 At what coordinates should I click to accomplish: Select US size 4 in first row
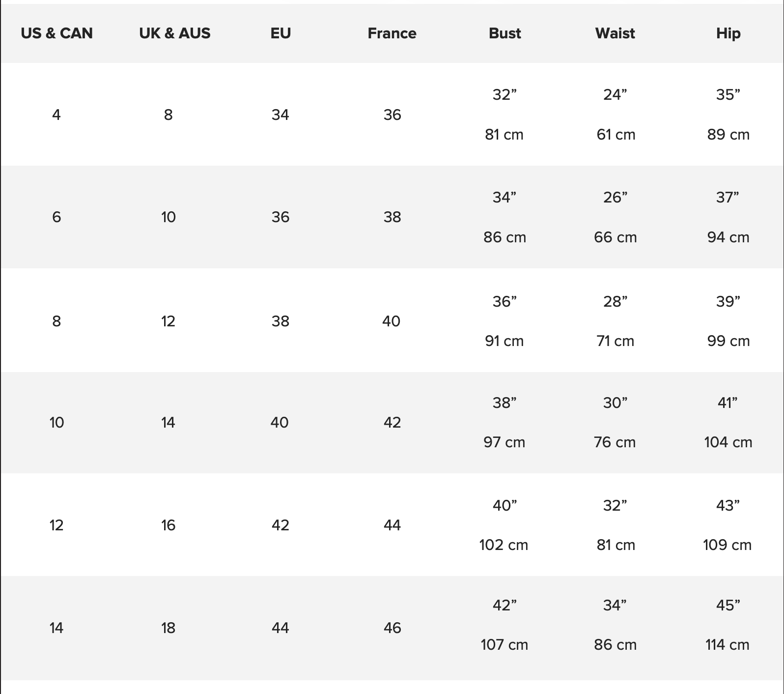click(x=56, y=115)
